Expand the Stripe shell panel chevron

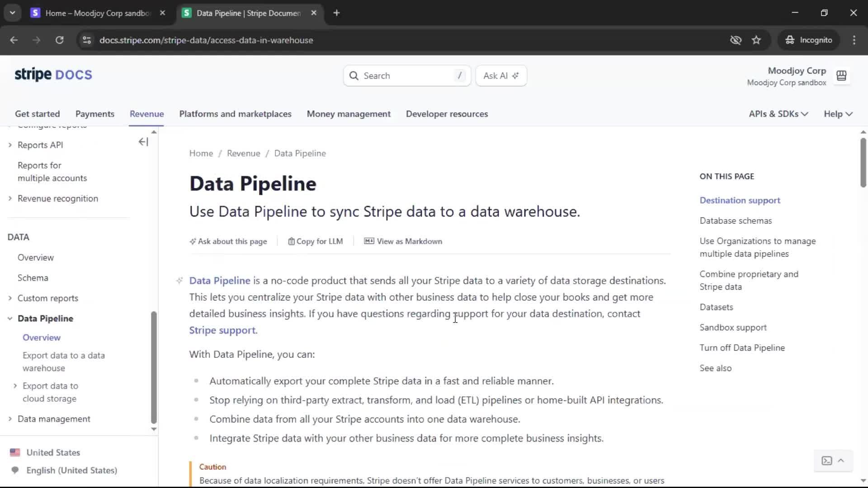pos(841,460)
